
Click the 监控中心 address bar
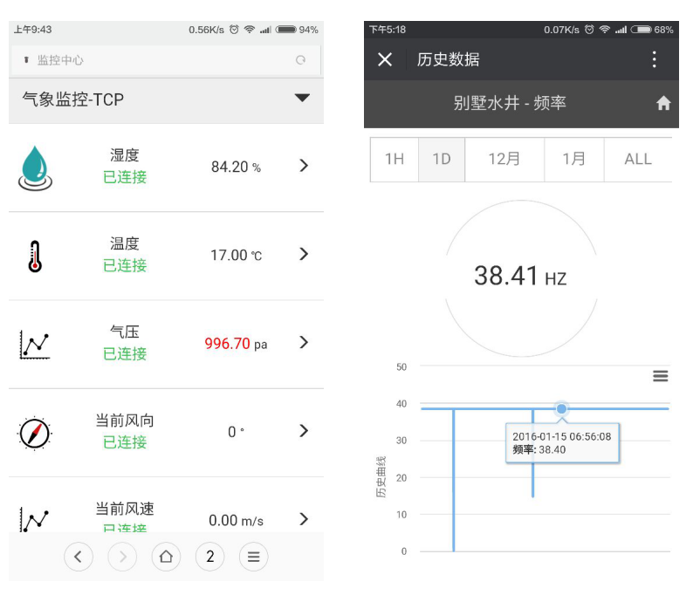(x=166, y=60)
